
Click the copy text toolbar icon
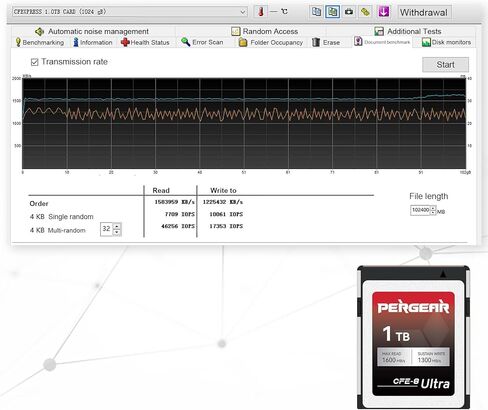coord(316,12)
